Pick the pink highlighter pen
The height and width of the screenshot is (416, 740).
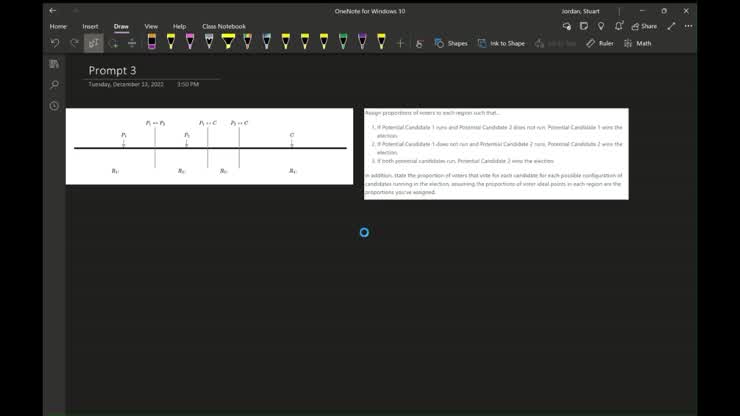coord(190,42)
